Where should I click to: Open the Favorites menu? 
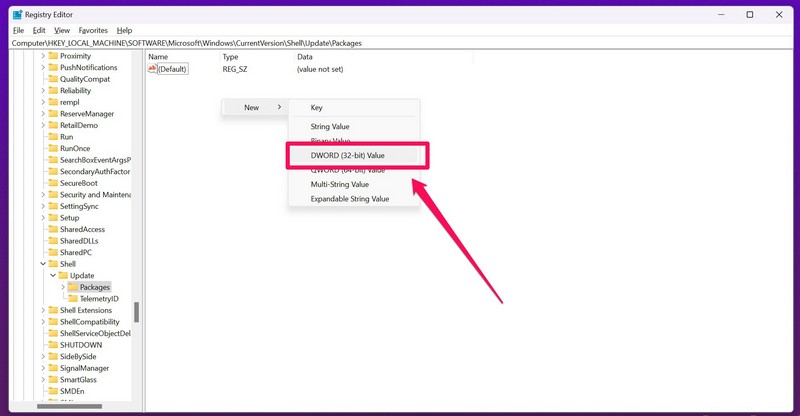click(93, 31)
